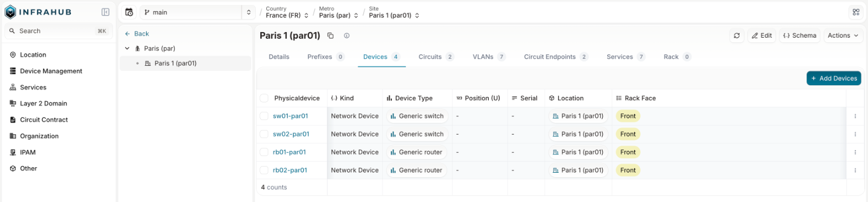Open the sw01-par01 device link

[x=291, y=116]
